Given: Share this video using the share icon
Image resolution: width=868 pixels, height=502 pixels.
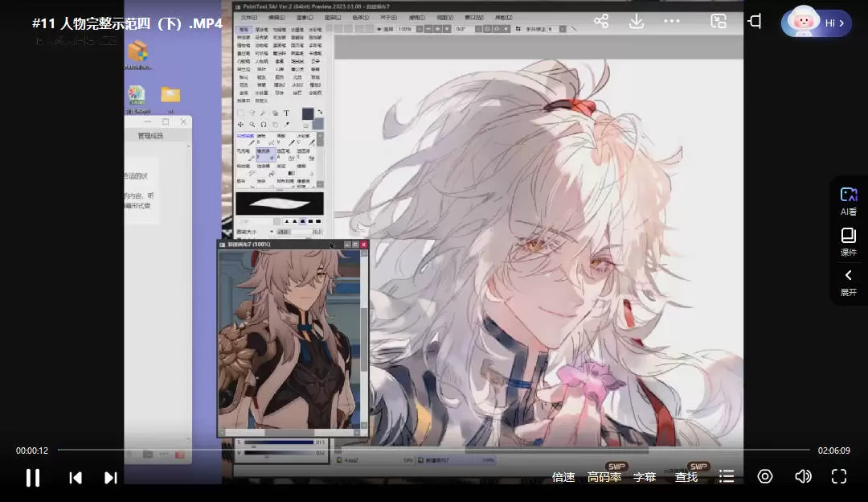Looking at the screenshot, I should (x=601, y=22).
